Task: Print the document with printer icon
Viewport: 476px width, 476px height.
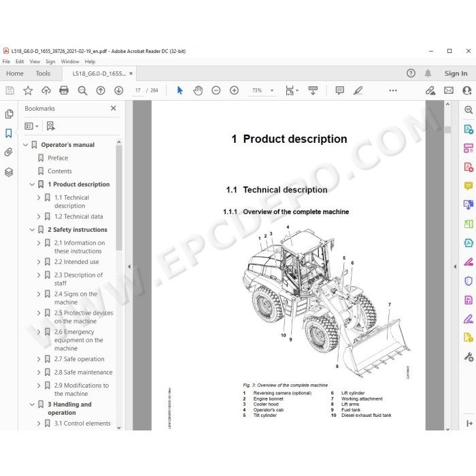Action: pyautogui.click(x=64, y=90)
